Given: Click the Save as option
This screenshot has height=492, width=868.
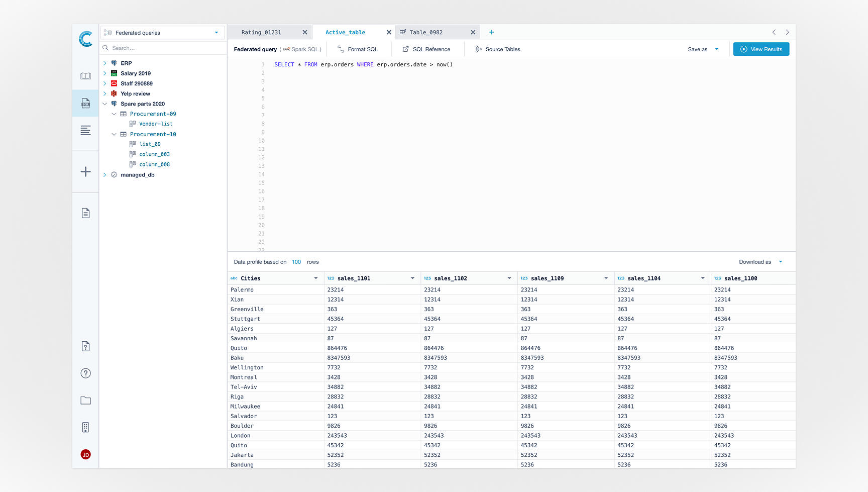Looking at the screenshot, I should point(698,49).
